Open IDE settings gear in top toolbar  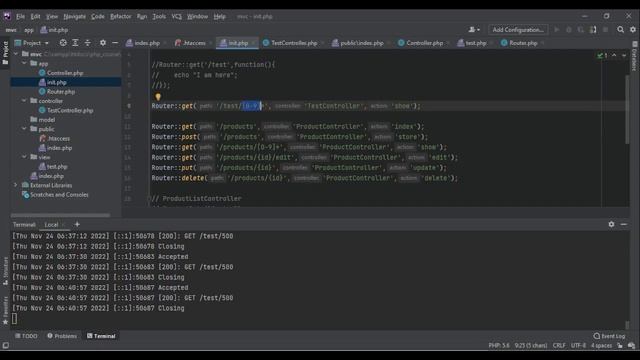633,30
